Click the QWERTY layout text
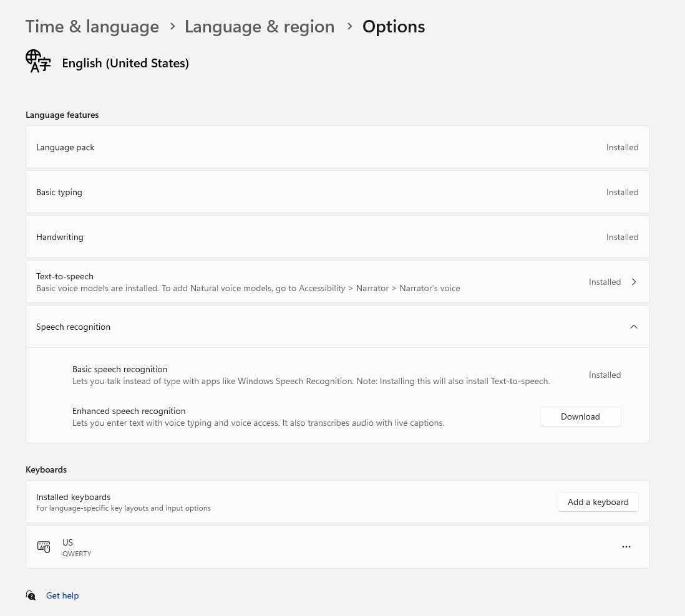 pyautogui.click(x=77, y=554)
